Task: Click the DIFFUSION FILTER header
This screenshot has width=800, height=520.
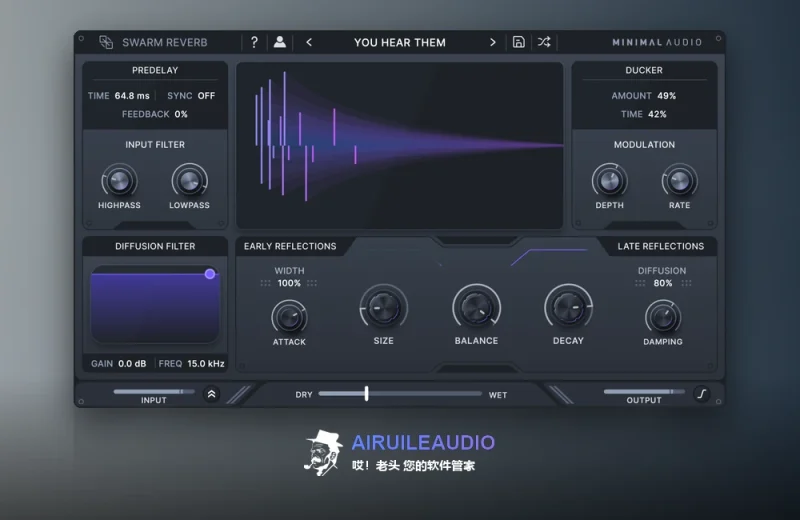Action: [155, 246]
